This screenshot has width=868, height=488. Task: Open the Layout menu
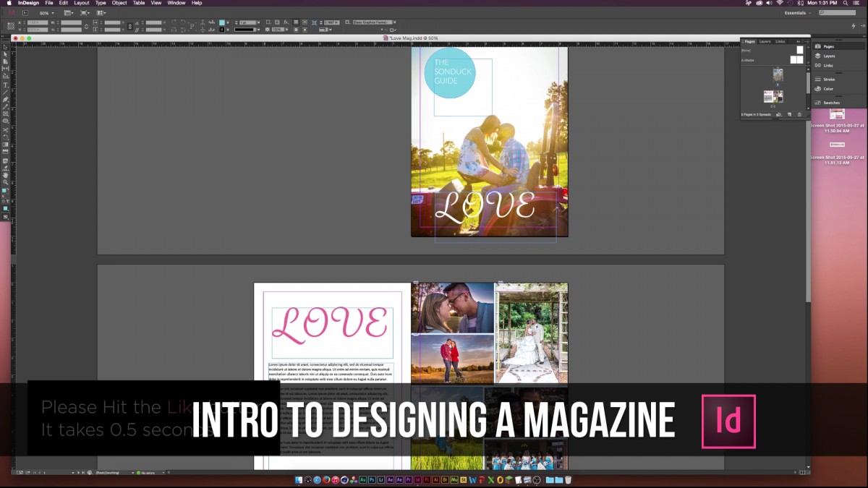82,3
